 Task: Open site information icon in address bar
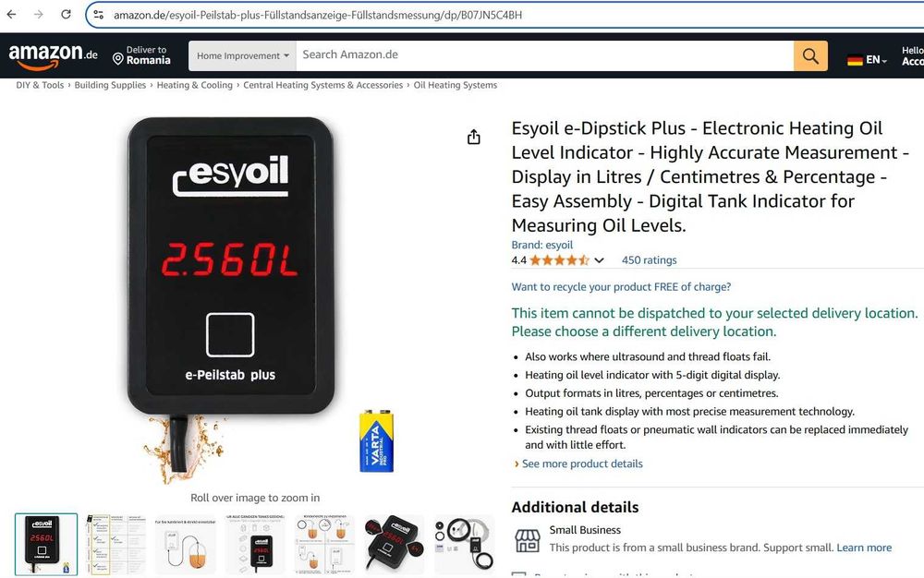[99, 15]
